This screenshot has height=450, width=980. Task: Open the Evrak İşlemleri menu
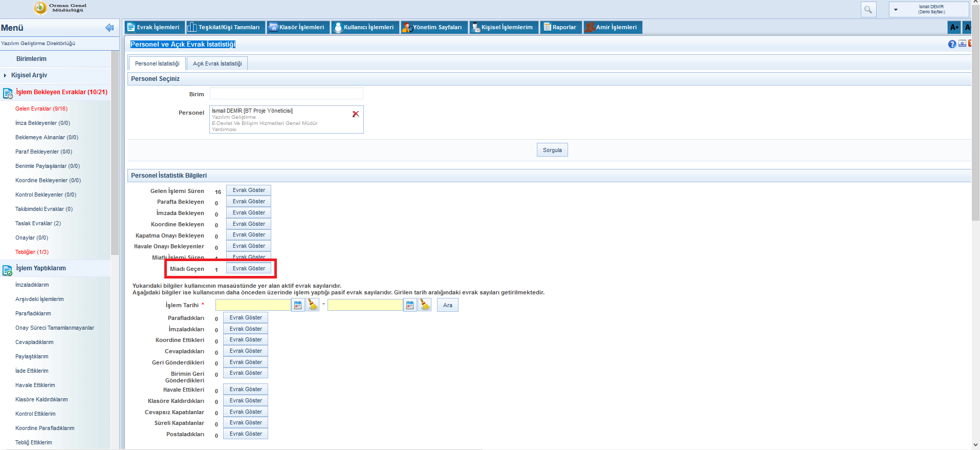click(x=154, y=28)
